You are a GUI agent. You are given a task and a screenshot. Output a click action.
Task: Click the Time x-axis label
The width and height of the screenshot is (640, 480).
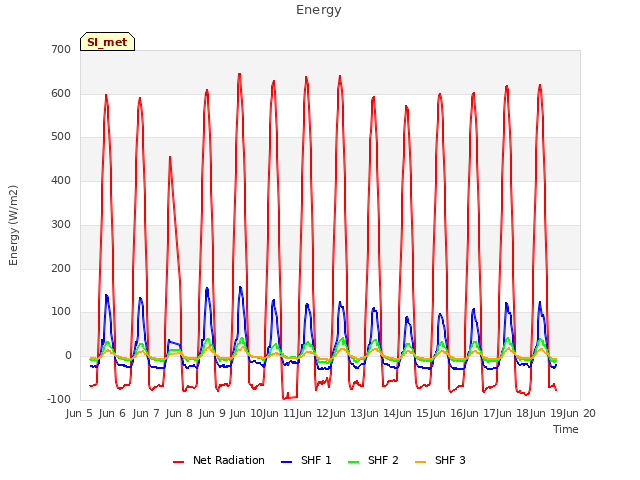[x=566, y=429]
